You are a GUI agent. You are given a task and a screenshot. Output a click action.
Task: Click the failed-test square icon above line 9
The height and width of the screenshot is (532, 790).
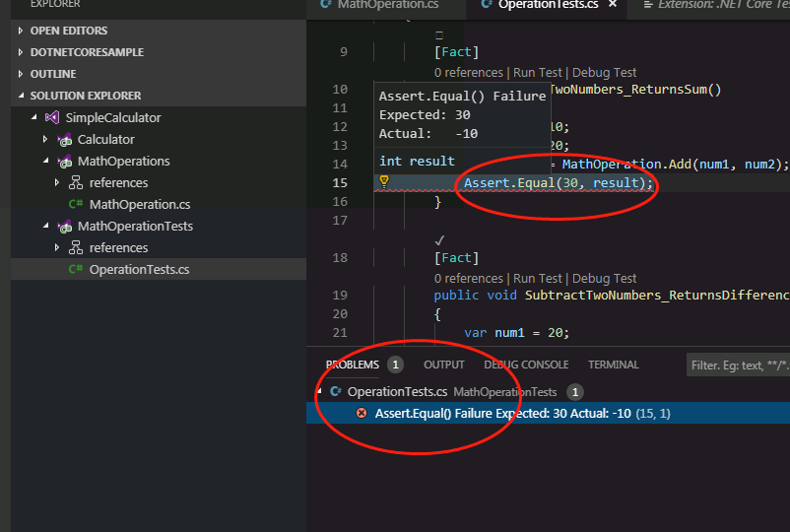pyautogui.click(x=438, y=35)
